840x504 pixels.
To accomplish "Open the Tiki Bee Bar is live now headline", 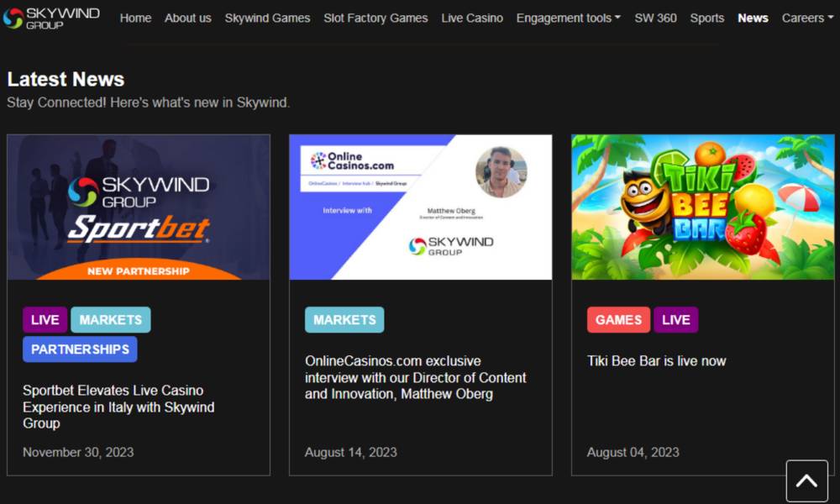I will 656,361.
